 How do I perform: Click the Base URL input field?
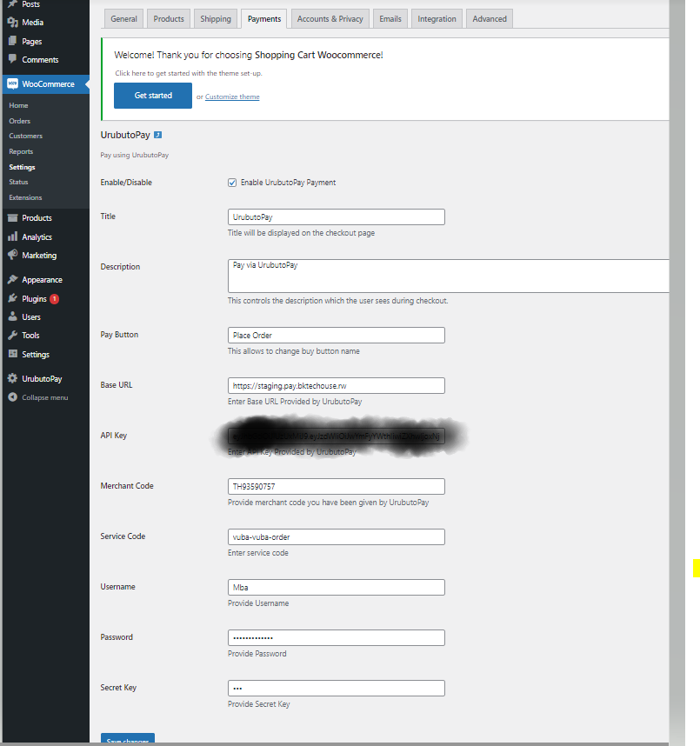(x=337, y=385)
